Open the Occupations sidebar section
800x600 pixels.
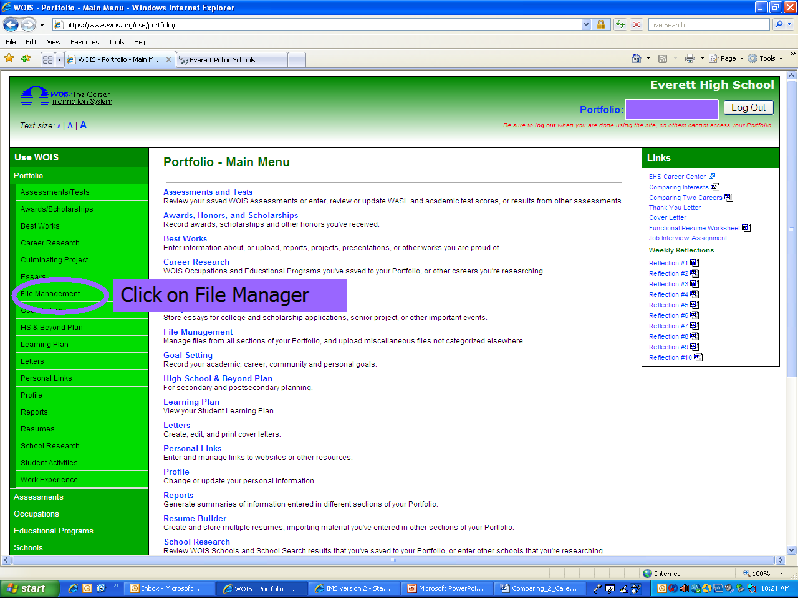[x=36, y=514]
